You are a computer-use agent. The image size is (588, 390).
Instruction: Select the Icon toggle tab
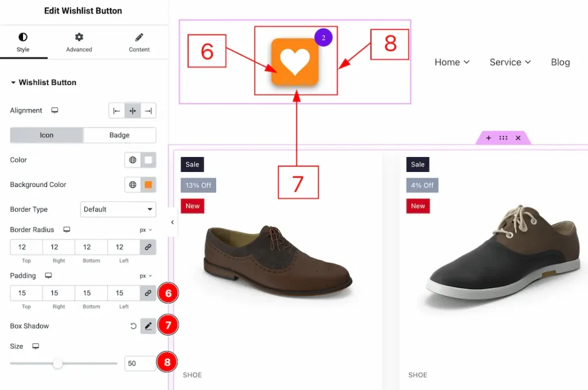point(47,135)
